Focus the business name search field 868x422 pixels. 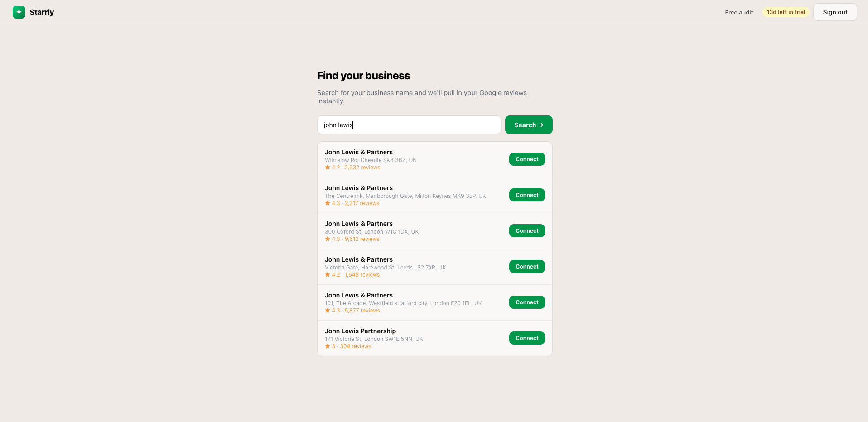point(409,125)
